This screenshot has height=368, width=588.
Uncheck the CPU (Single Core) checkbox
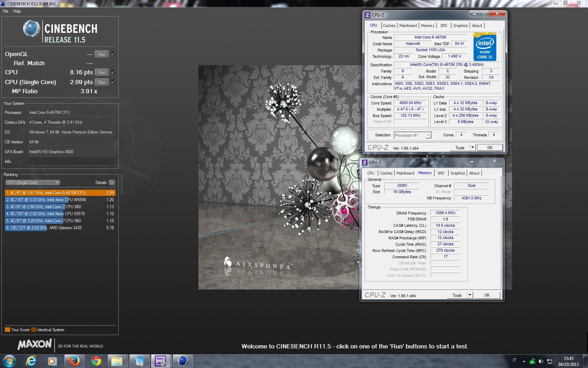coord(113,82)
